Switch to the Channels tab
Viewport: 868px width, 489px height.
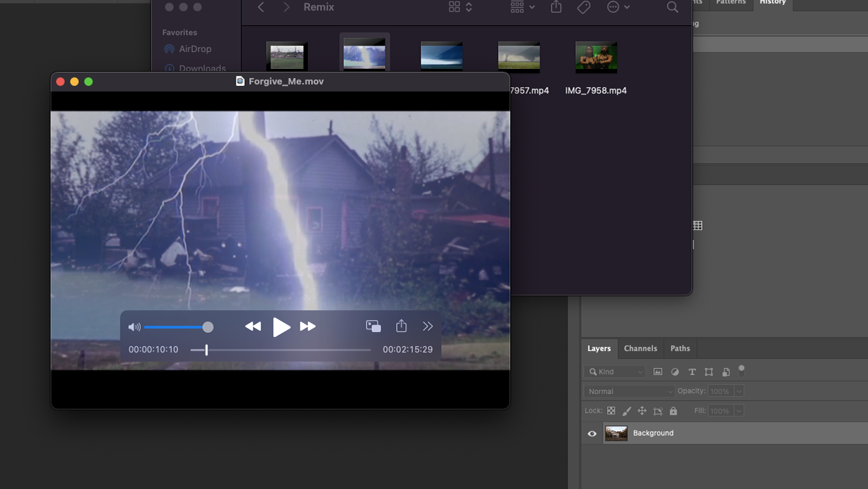pyautogui.click(x=641, y=348)
